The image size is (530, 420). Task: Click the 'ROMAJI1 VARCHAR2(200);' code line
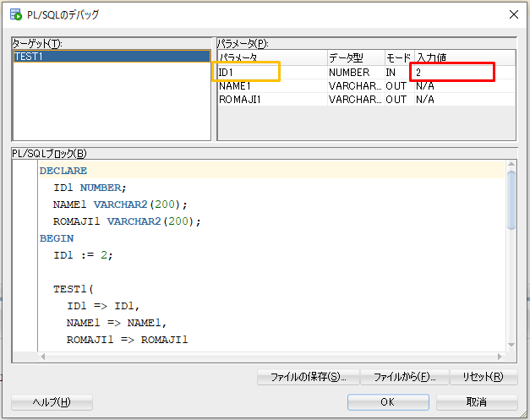pos(127,221)
